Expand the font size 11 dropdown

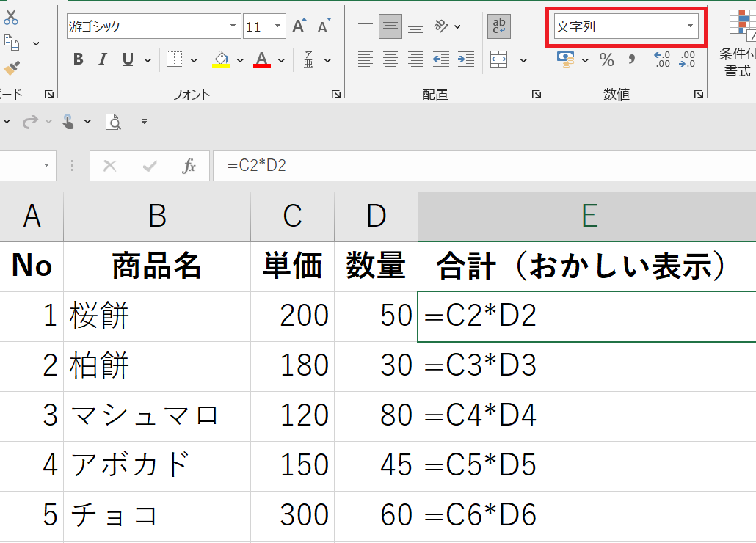[278, 27]
